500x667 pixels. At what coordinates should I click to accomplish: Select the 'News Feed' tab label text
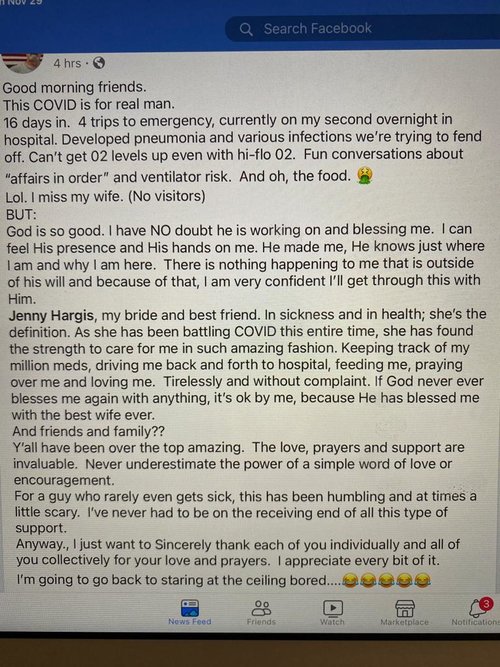tap(190, 621)
